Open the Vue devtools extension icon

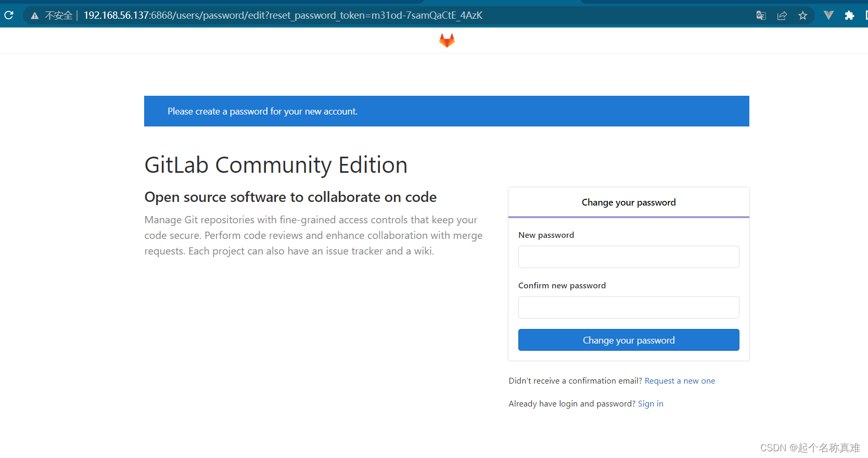click(828, 16)
